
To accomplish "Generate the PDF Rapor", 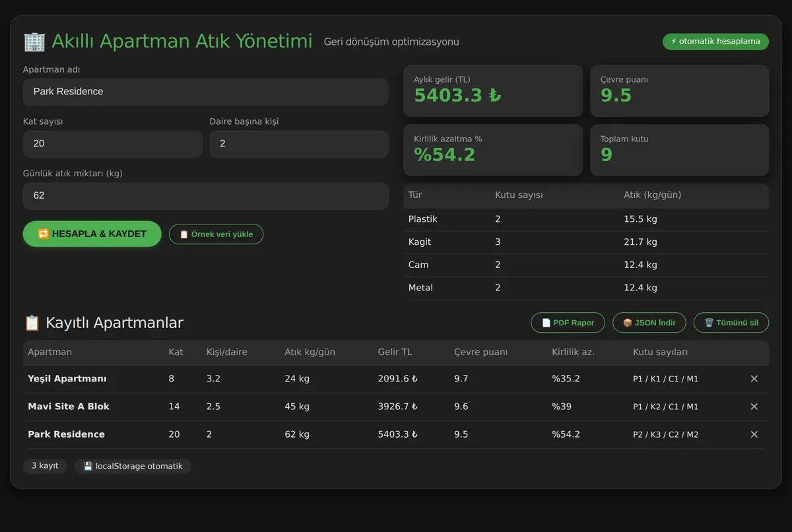I will coord(568,323).
